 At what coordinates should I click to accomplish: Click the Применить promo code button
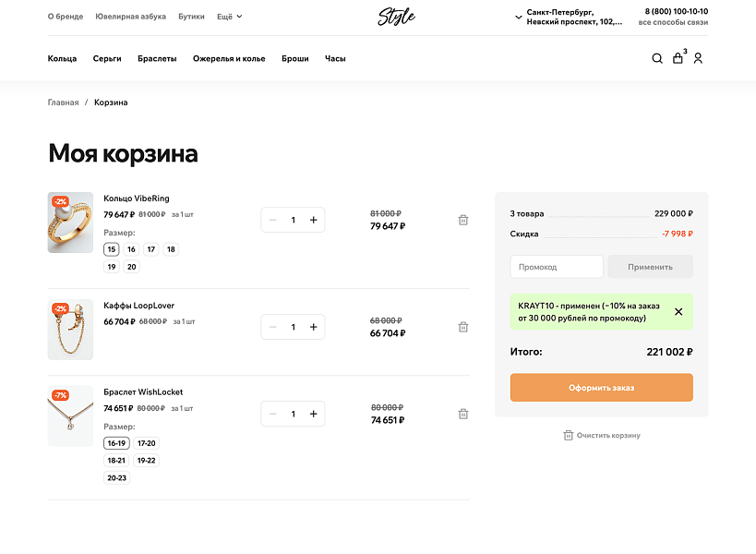click(x=650, y=266)
